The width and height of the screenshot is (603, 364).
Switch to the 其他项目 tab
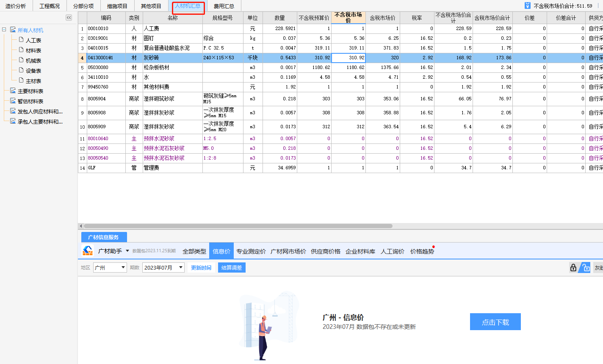coord(151,6)
